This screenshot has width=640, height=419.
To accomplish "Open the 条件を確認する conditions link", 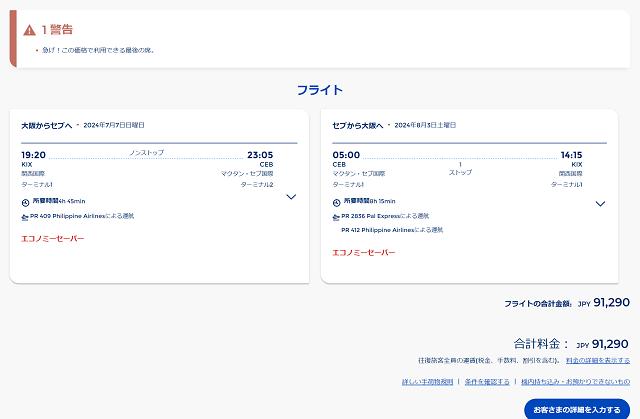I will (485, 382).
